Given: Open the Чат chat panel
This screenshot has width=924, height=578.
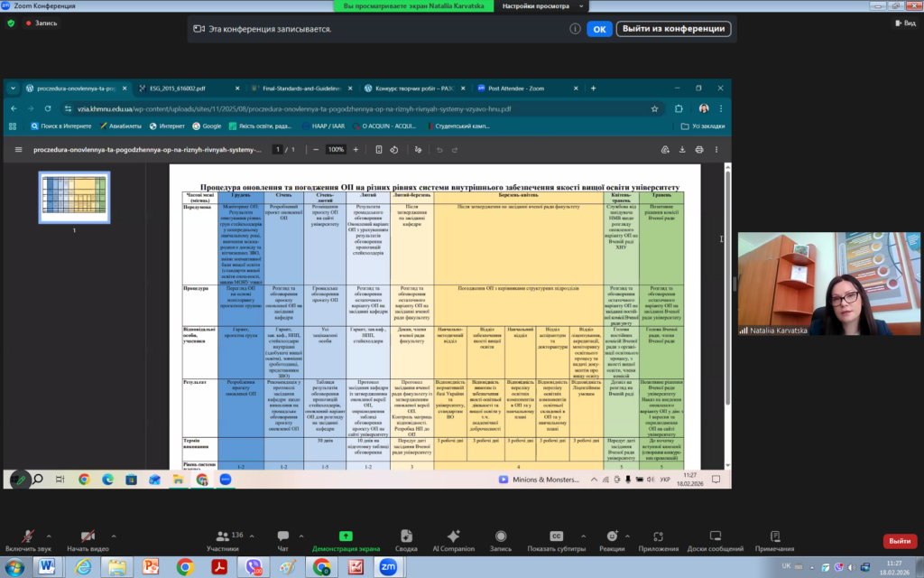Looking at the screenshot, I should [x=282, y=536].
